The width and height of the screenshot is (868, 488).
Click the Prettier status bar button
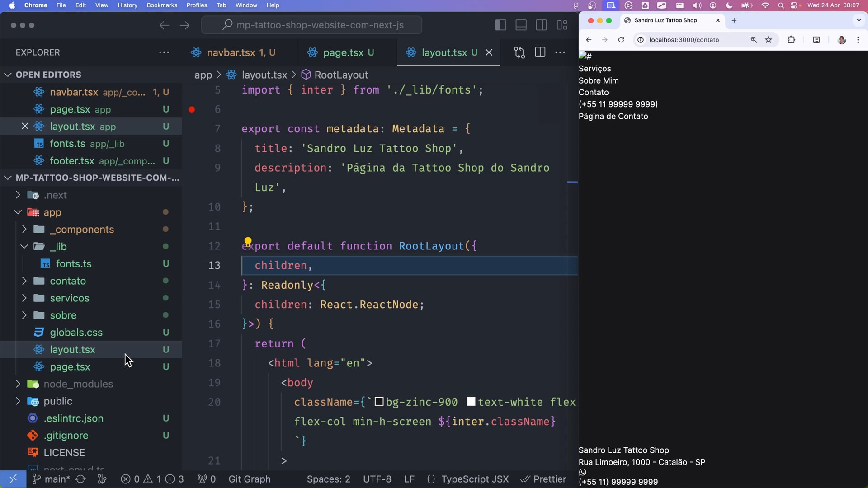pyautogui.click(x=543, y=479)
